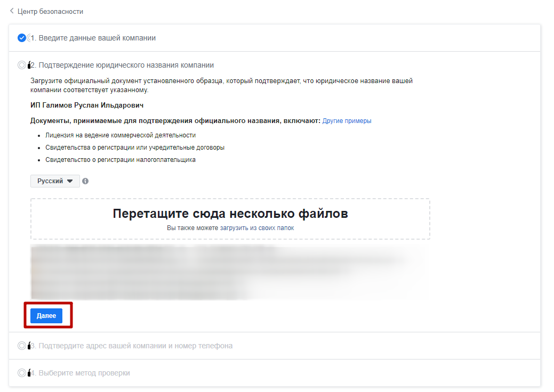Open Другие примеры link

click(x=347, y=120)
